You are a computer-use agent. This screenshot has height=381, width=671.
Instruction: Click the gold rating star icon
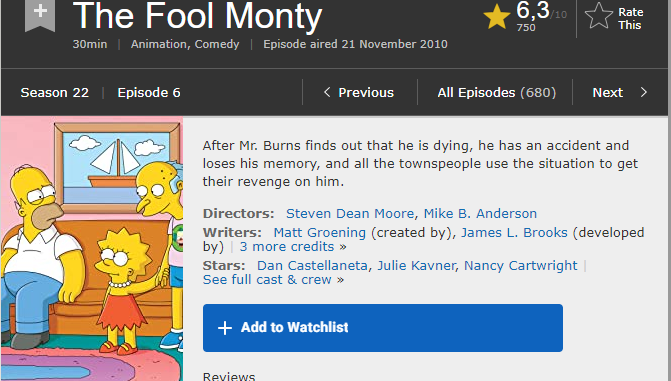point(496,17)
